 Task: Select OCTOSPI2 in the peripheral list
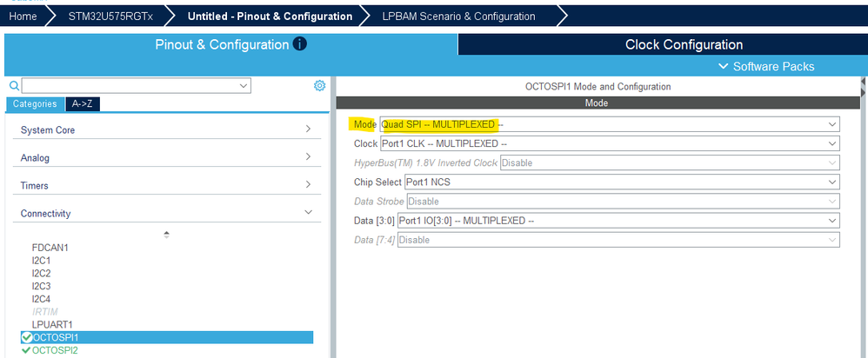click(x=55, y=350)
